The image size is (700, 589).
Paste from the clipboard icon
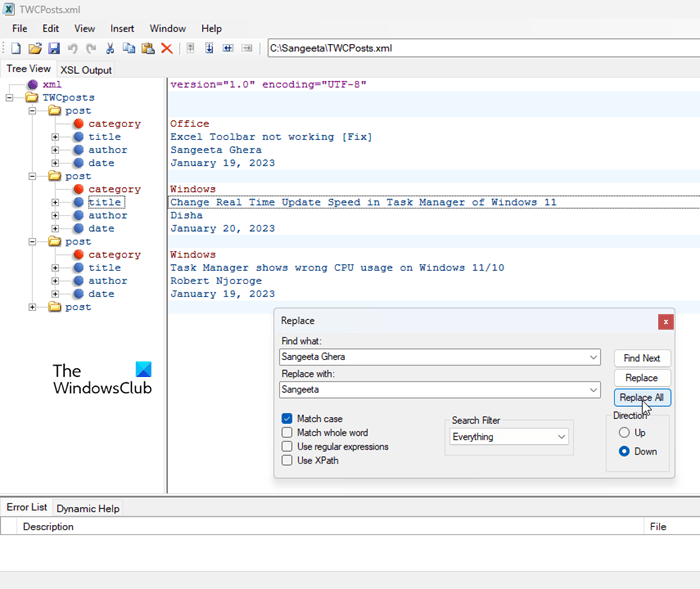click(148, 48)
